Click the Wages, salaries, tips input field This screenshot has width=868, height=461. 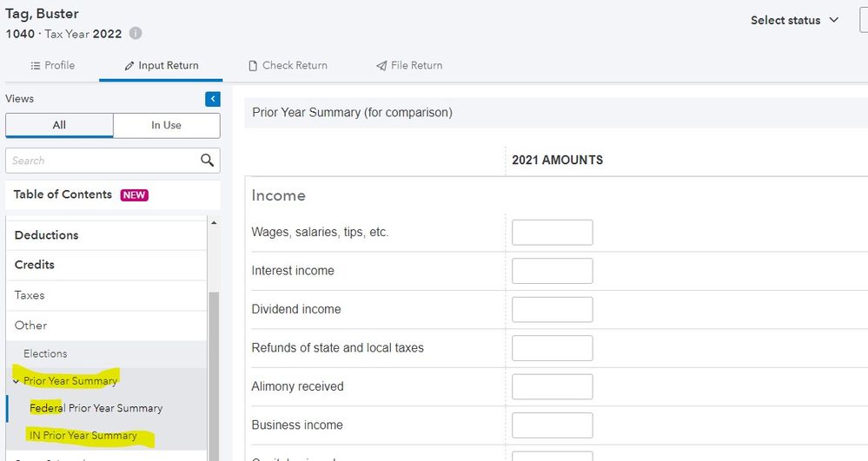tap(552, 233)
